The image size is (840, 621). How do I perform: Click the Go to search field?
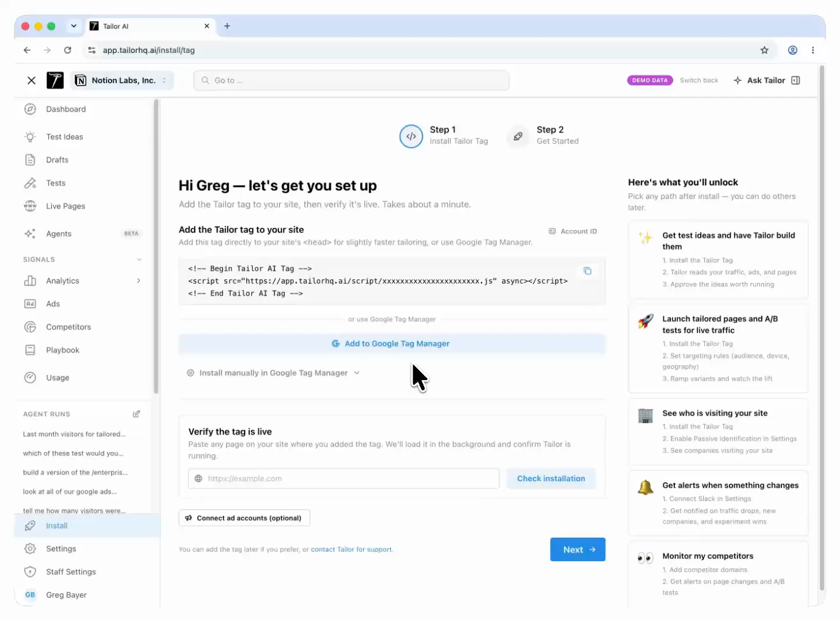tap(352, 80)
